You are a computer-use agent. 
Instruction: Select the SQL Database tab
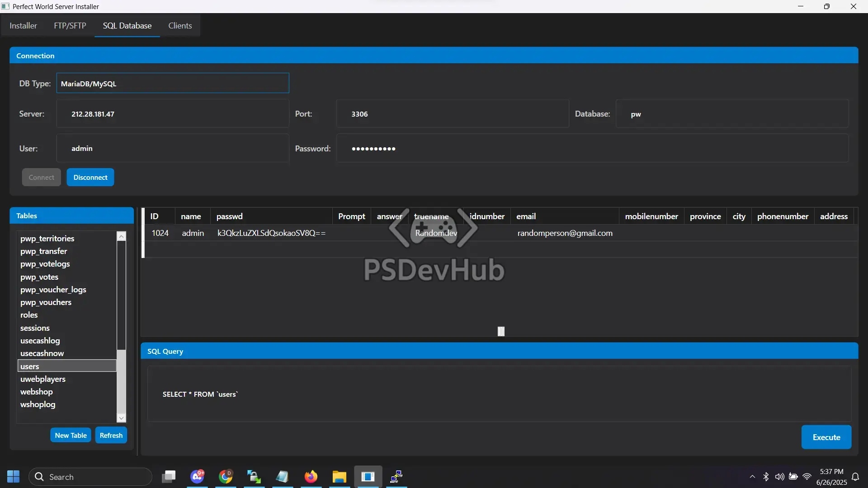tap(127, 26)
